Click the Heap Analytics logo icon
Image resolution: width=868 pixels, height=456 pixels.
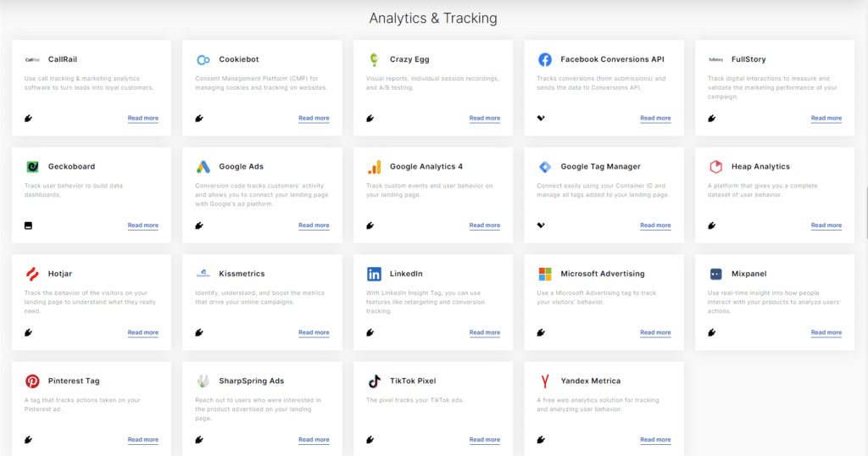(715, 167)
